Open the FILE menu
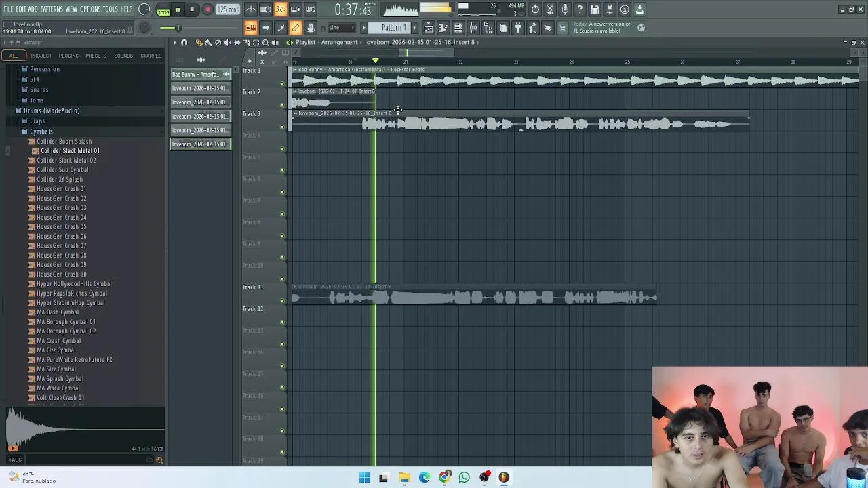The height and width of the screenshot is (488, 868). point(8,9)
